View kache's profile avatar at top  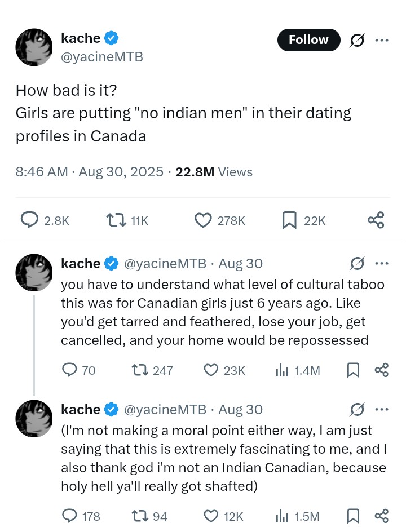(34, 47)
